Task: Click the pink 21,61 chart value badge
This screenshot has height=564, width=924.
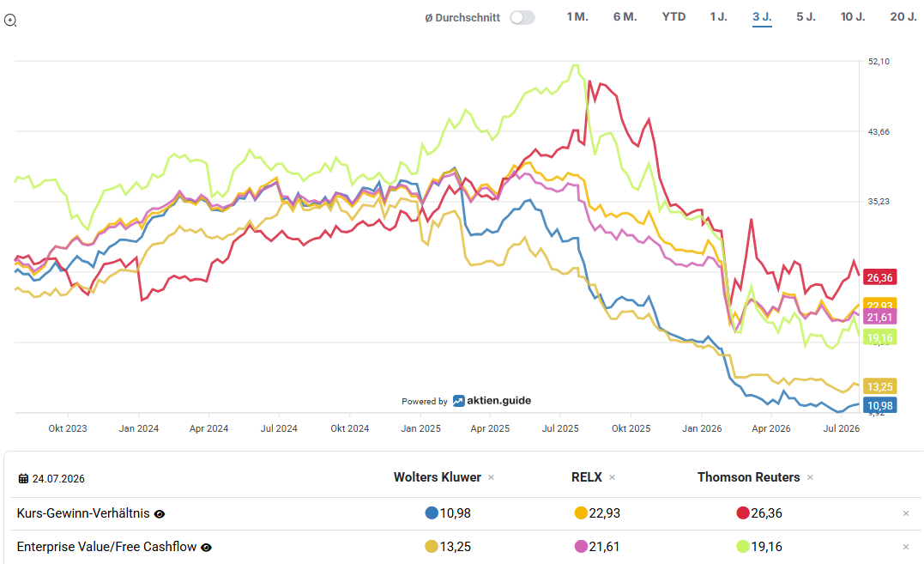Action: 879,317
